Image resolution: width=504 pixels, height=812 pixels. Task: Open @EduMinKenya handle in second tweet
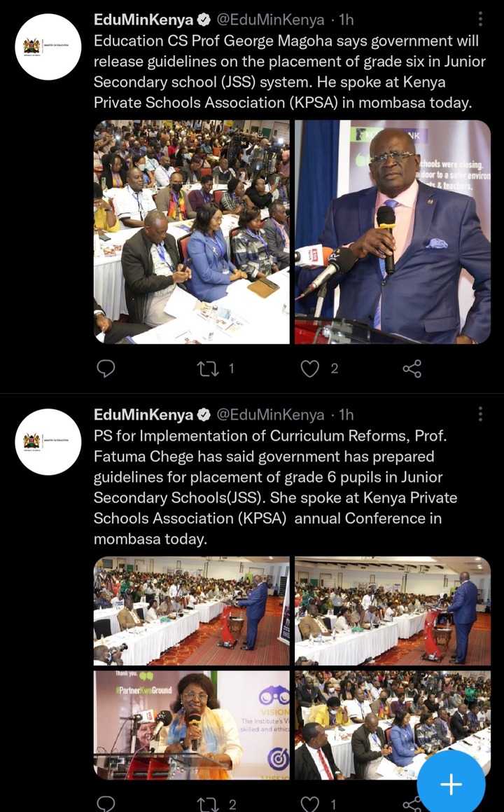point(270,414)
